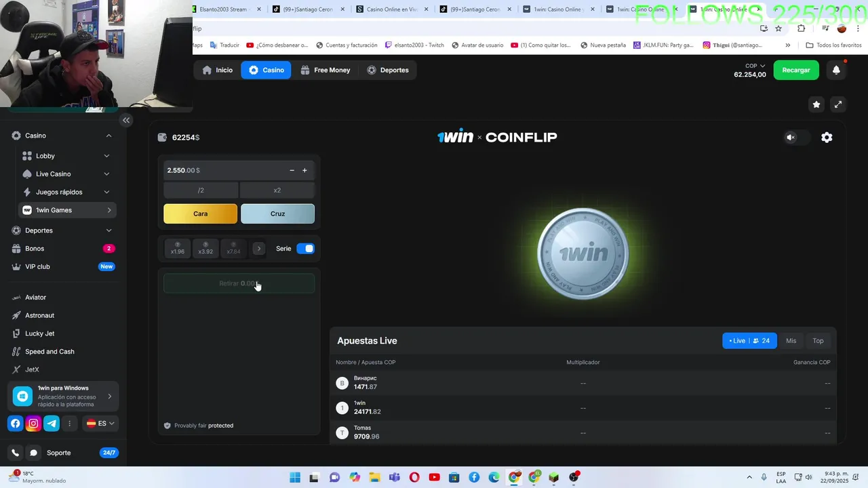The height and width of the screenshot is (488, 868).
Task: Enter fullscreen mode for Coinflip game
Action: pyautogui.click(x=838, y=104)
